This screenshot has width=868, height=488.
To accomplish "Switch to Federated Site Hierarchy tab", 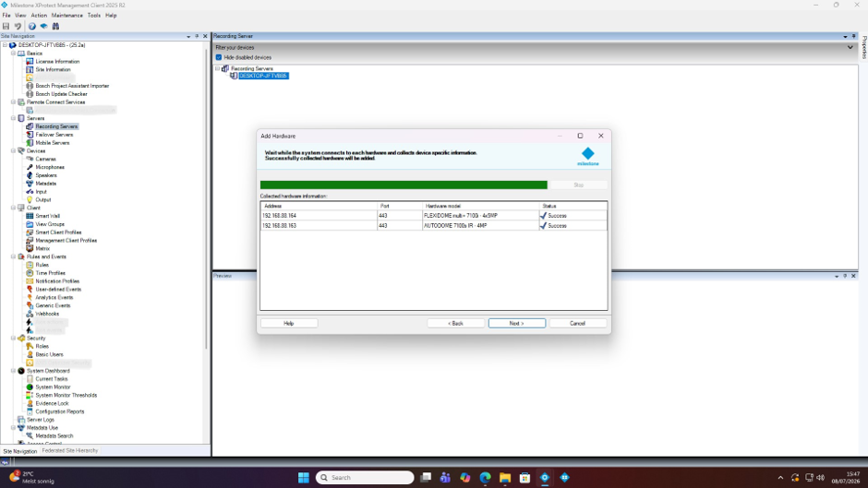I will click(x=70, y=451).
